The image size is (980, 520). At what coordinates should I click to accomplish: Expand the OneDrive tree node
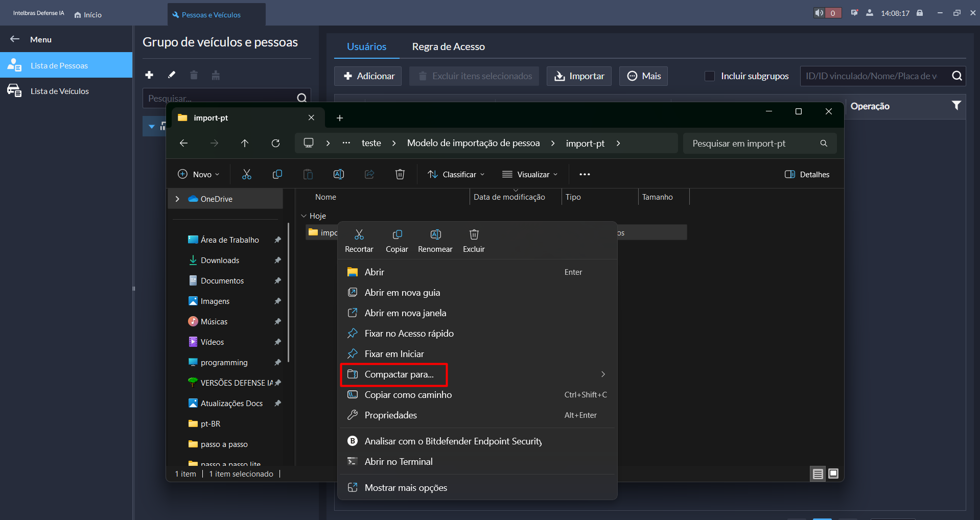[177, 199]
